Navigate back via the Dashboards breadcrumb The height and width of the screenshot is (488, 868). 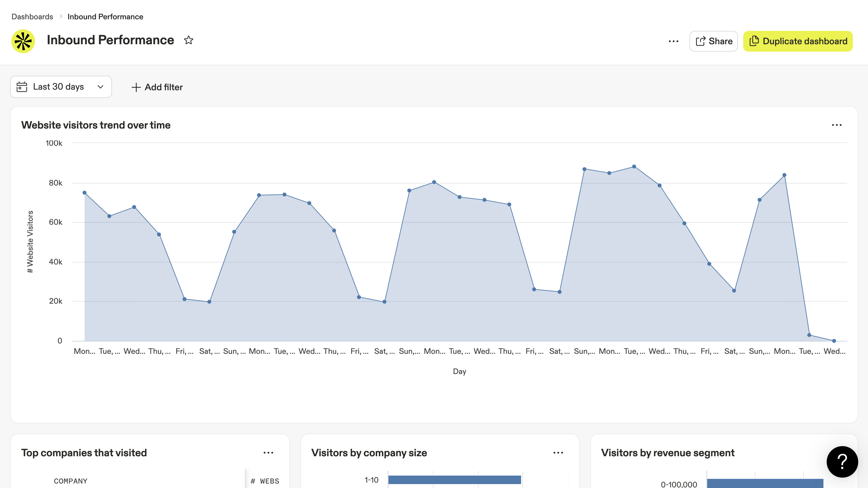pyautogui.click(x=32, y=16)
